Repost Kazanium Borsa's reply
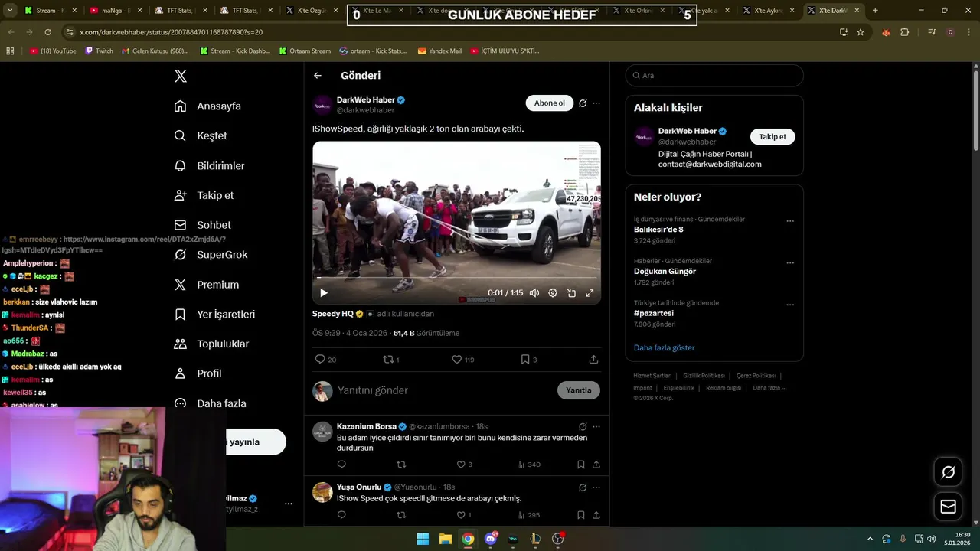This screenshot has height=551, width=980. click(x=401, y=465)
